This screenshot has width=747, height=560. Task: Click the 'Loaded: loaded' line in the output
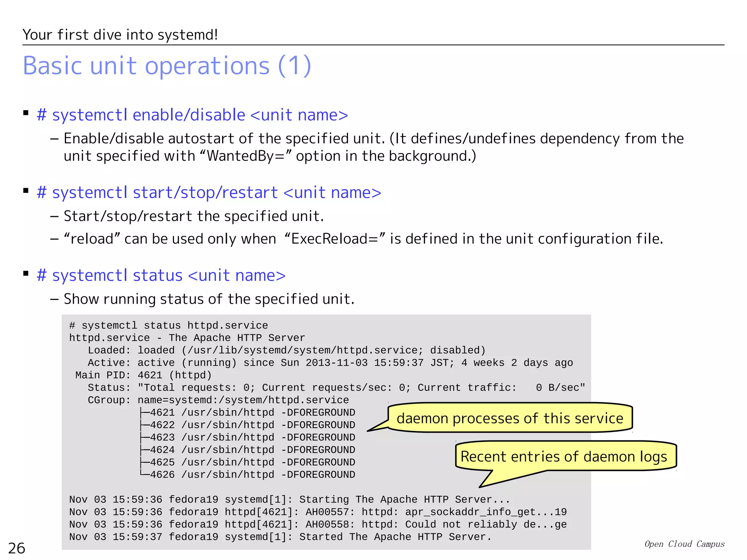tap(287, 350)
